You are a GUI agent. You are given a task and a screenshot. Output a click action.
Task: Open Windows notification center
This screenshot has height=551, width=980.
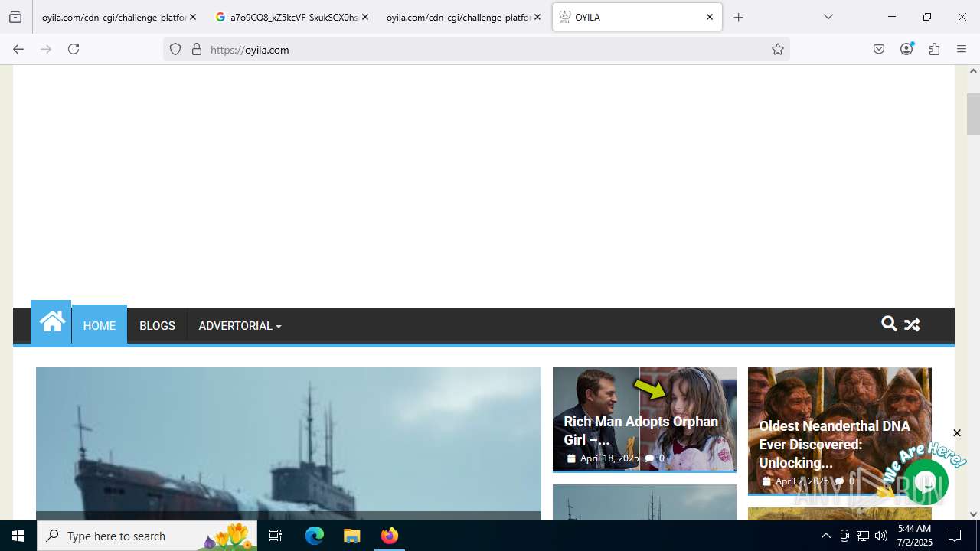[955, 536]
